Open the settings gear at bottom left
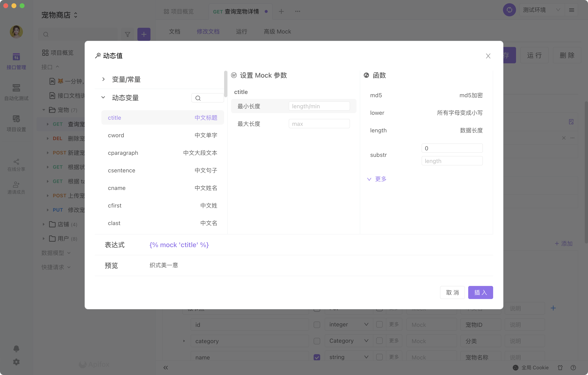This screenshot has height=375, width=588. [x=16, y=362]
